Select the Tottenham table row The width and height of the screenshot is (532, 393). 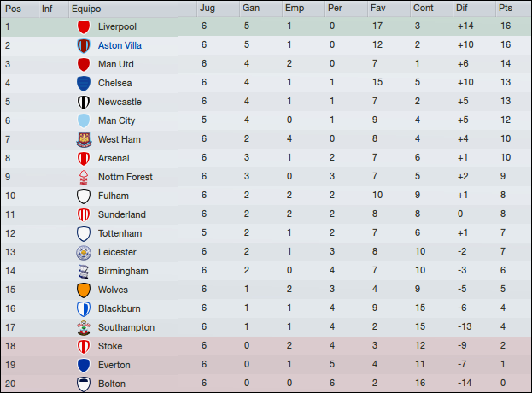266,233
